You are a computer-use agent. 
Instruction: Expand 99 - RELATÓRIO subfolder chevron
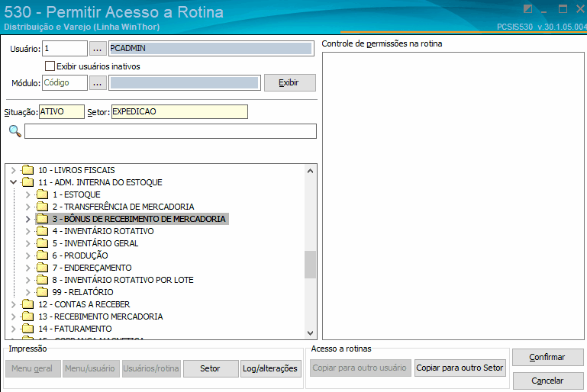[27, 292]
